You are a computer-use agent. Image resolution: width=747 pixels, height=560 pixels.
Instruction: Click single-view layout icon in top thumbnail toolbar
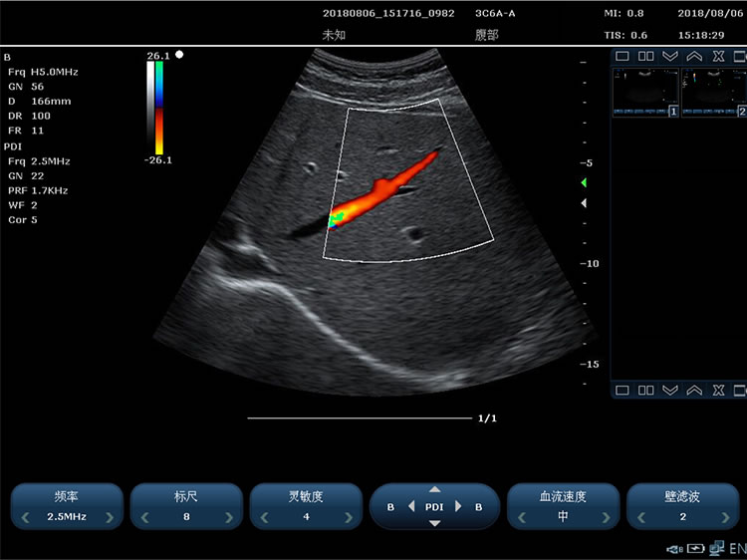(x=622, y=57)
